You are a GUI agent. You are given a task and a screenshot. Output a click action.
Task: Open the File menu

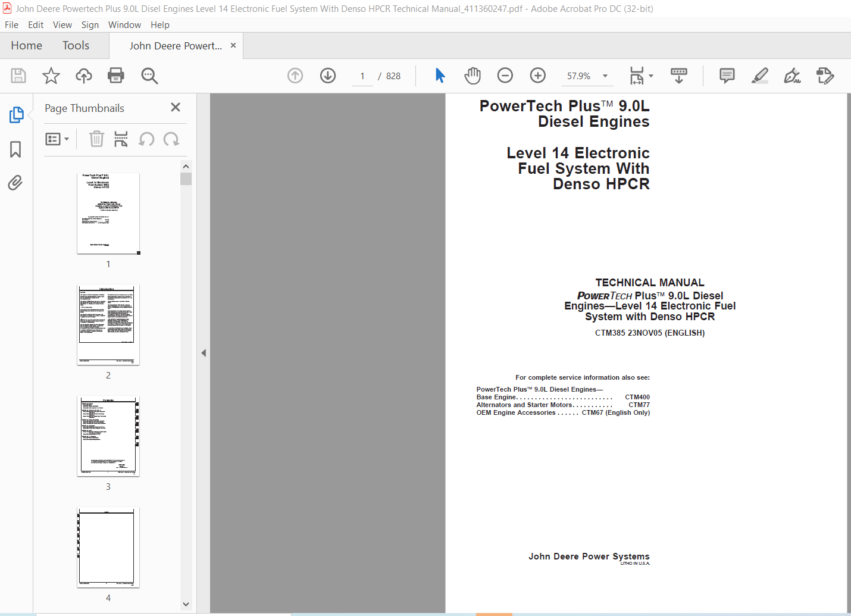pos(11,25)
